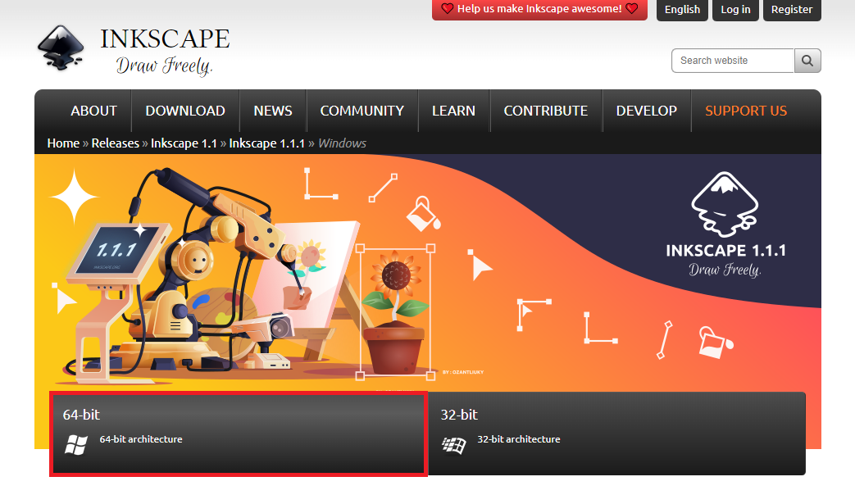Choose the 64-bit download option
Image resolution: width=855 pixels, height=504 pixels.
click(239, 434)
